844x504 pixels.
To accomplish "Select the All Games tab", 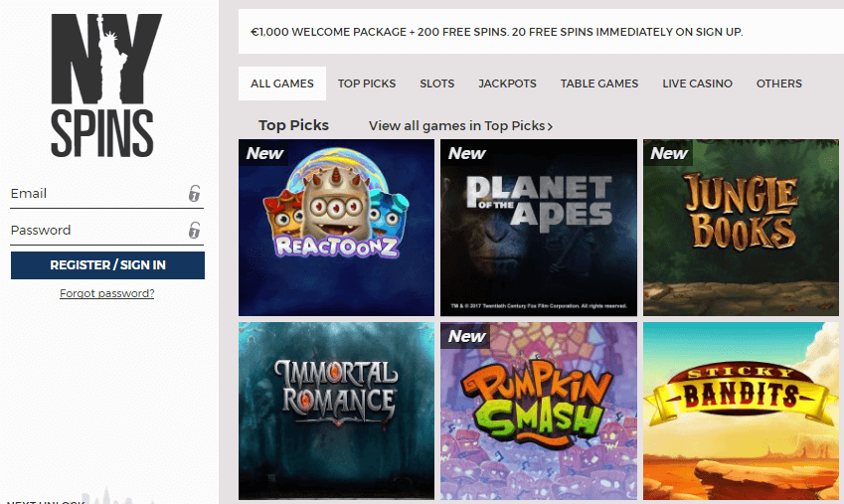I will 282,84.
